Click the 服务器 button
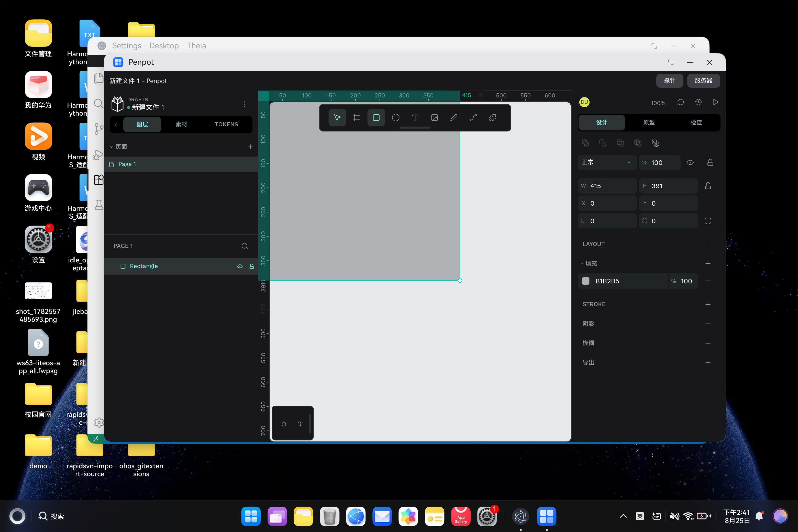Image resolution: width=798 pixels, height=532 pixels. pos(703,81)
